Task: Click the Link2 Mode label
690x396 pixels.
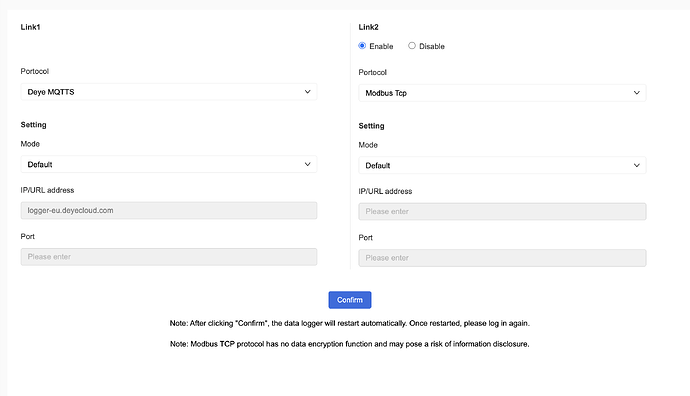Action: click(x=368, y=145)
